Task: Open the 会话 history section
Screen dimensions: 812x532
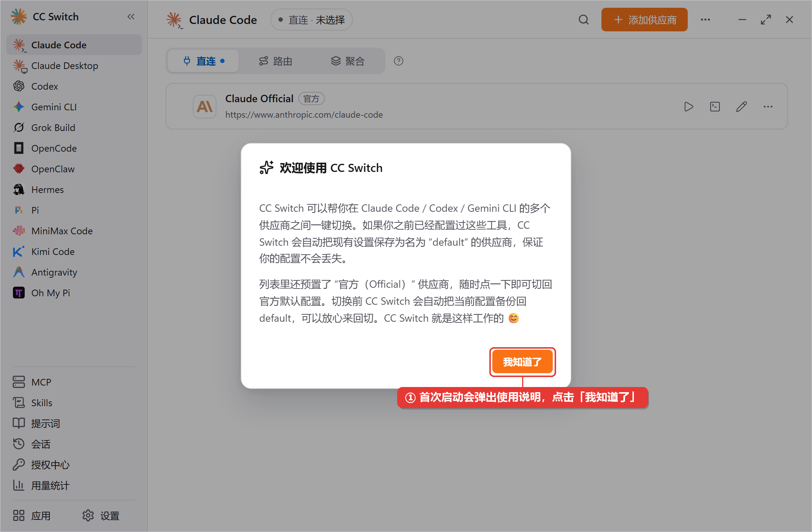Action: pyautogui.click(x=74, y=444)
